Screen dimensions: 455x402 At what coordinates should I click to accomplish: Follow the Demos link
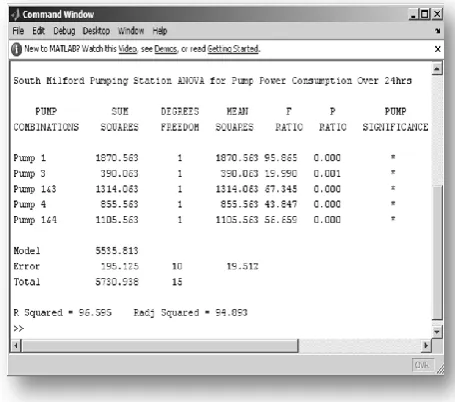click(166, 49)
